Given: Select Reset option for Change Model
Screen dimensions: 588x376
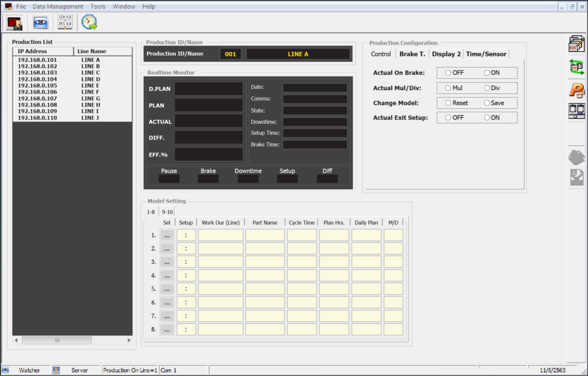Looking at the screenshot, I should point(448,103).
